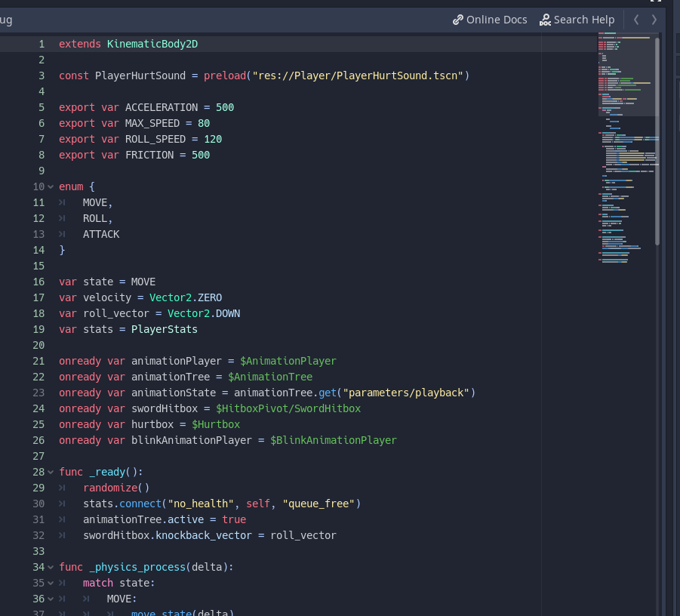Open Search Help

[x=584, y=20]
